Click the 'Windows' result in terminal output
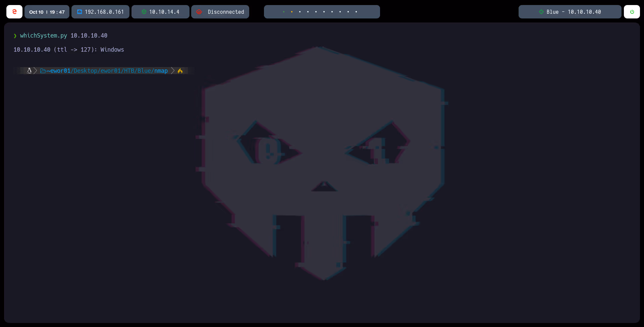The image size is (644, 327). (x=112, y=50)
